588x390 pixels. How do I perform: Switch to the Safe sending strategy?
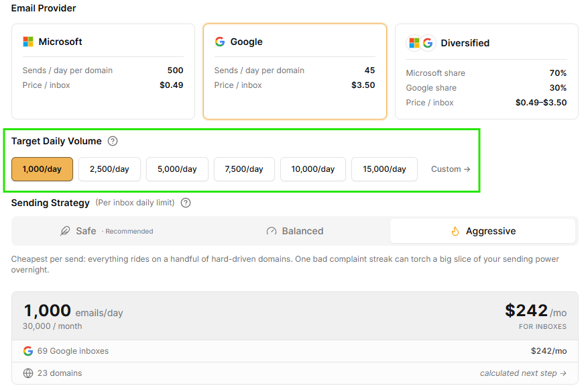(x=107, y=231)
